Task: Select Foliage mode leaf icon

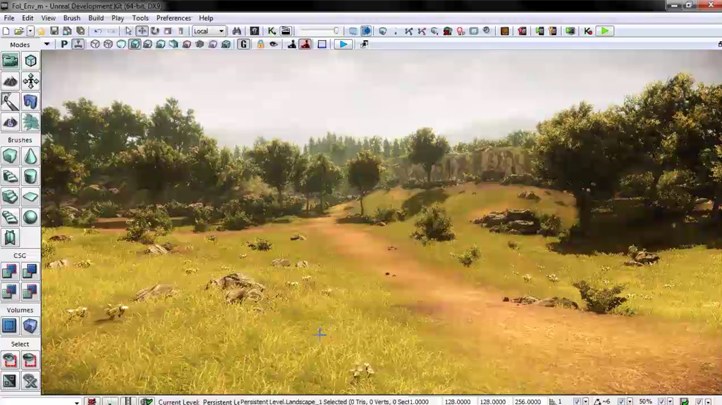Action: [x=30, y=122]
